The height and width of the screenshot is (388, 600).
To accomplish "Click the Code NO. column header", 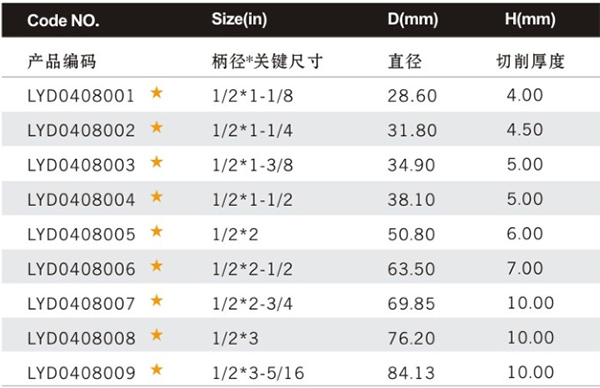I will [63, 20].
